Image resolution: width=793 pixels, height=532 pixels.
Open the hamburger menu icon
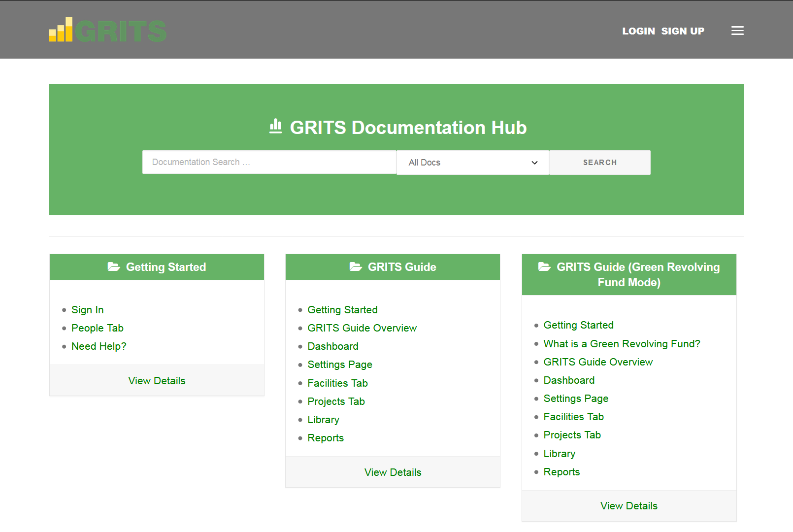[x=737, y=31]
